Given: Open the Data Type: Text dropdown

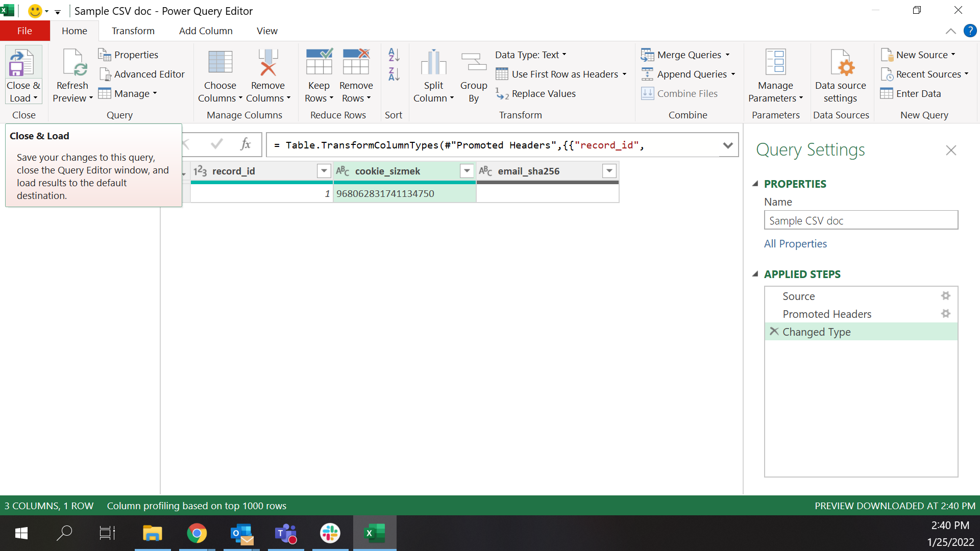Looking at the screenshot, I should tap(531, 55).
